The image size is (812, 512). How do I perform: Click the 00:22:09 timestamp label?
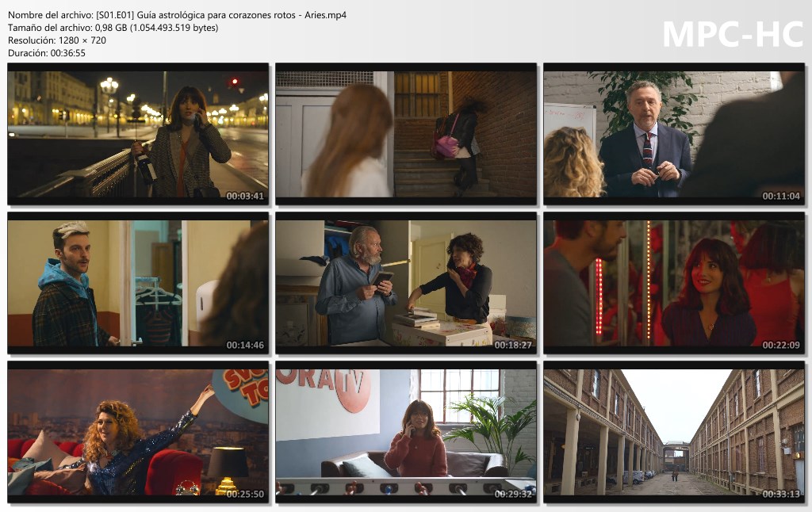(781, 346)
